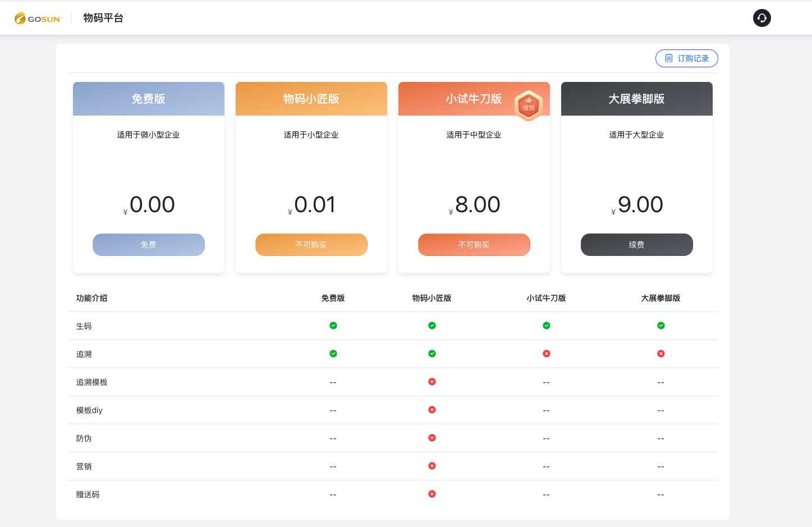Click 不可购买 button under 小试牛刀版
Viewport: 812px width, 527px height.
click(474, 245)
